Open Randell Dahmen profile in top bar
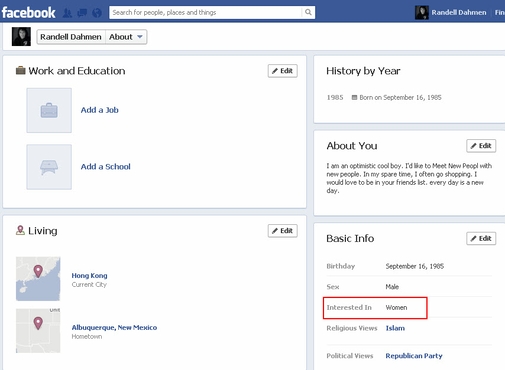Viewport: 505px width, 370px height. [459, 13]
